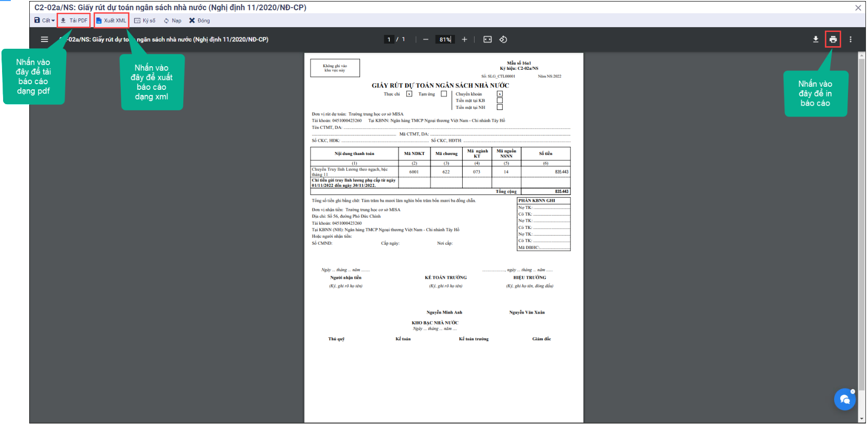
Task: Click the scrollbar down arrow
Action: [x=862, y=419]
